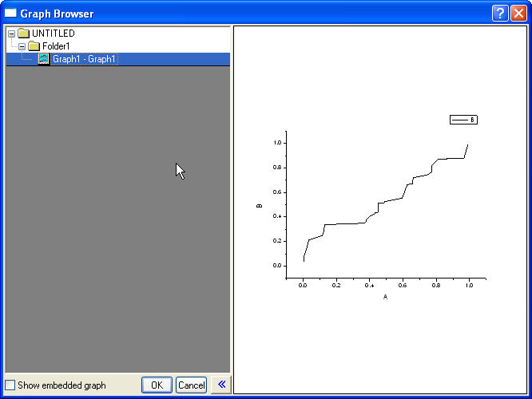
Task: Click the Y axis title B
Action: tap(260, 205)
